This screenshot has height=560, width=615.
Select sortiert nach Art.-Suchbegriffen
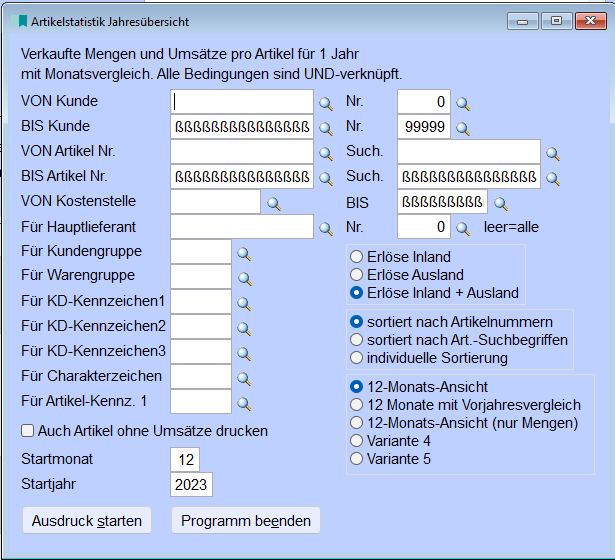point(356,340)
